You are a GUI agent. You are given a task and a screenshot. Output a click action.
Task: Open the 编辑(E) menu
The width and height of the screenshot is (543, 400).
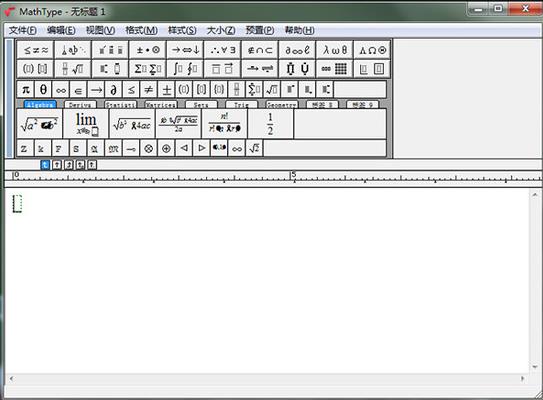pos(61,30)
